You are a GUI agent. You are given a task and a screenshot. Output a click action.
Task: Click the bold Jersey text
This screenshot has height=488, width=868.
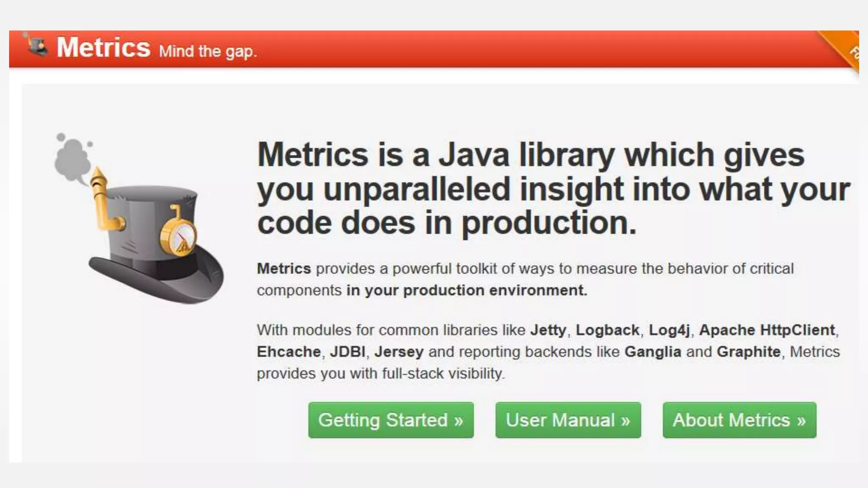[399, 352]
